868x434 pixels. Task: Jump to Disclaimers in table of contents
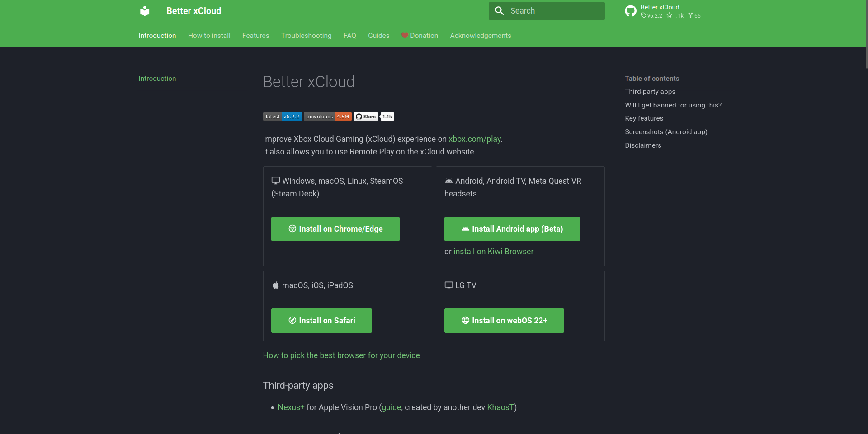click(643, 145)
